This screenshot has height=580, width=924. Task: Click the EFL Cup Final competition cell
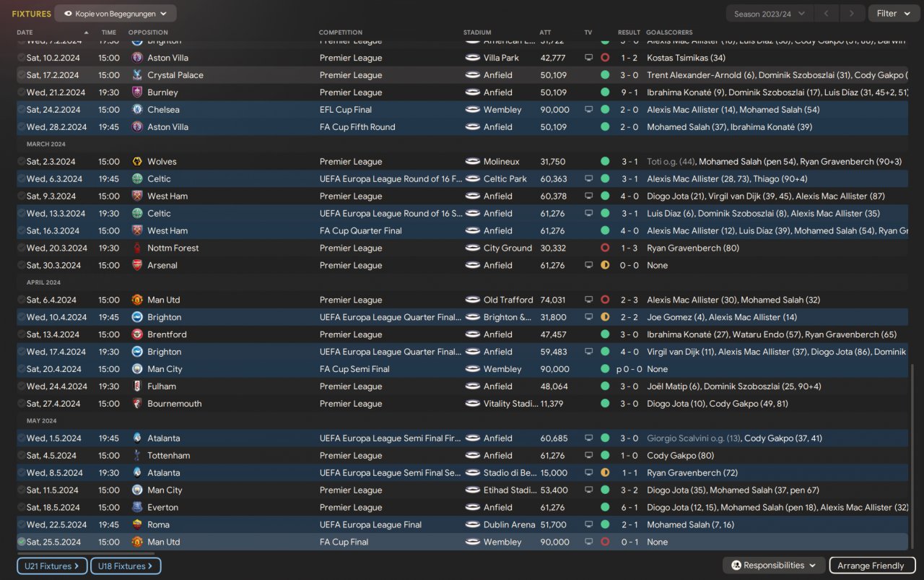pyautogui.click(x=345, y=110)
